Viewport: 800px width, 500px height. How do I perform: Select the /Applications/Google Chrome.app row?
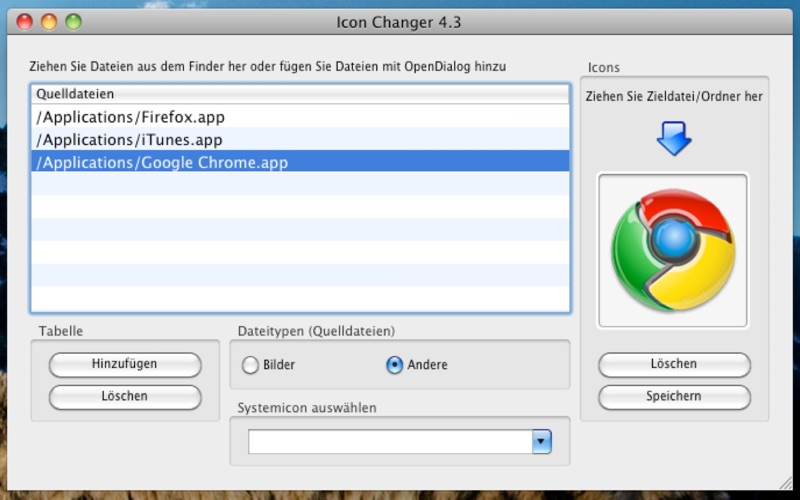pyautogui.click(x=300, y=162)
